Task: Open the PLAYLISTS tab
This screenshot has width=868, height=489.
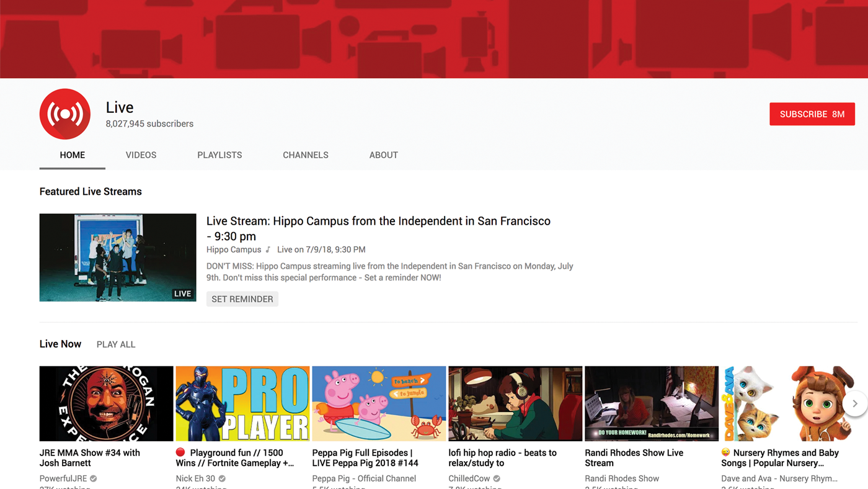Action: click(219, 155)
